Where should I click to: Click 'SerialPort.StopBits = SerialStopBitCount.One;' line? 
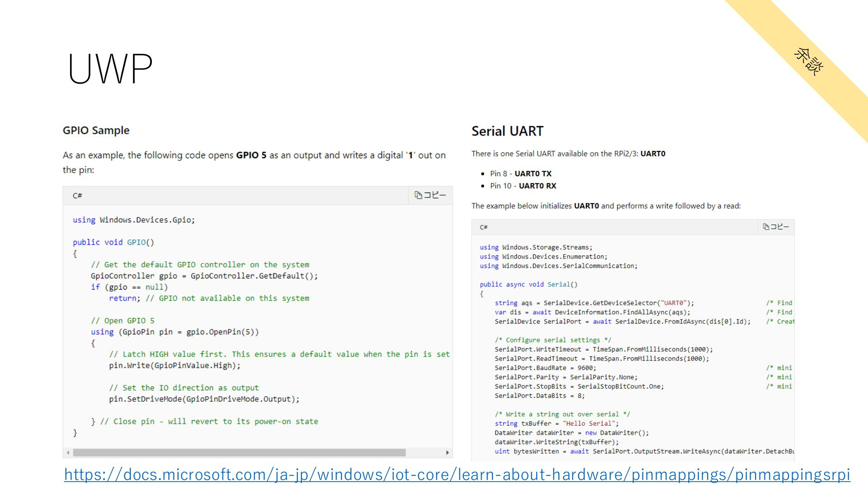click(579, 386)
